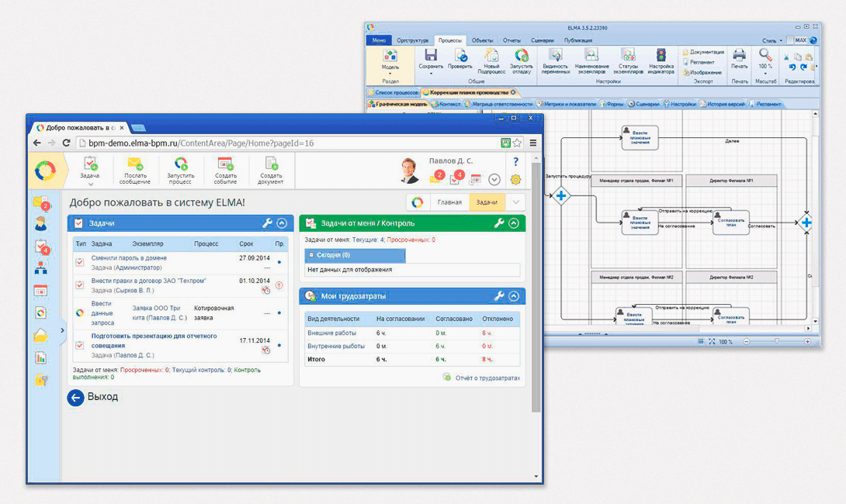This screenshot has height=504, width=846.
Task: Open wrench settings of Мои трудозатраты portlet
Action: [x=499, y=296]
